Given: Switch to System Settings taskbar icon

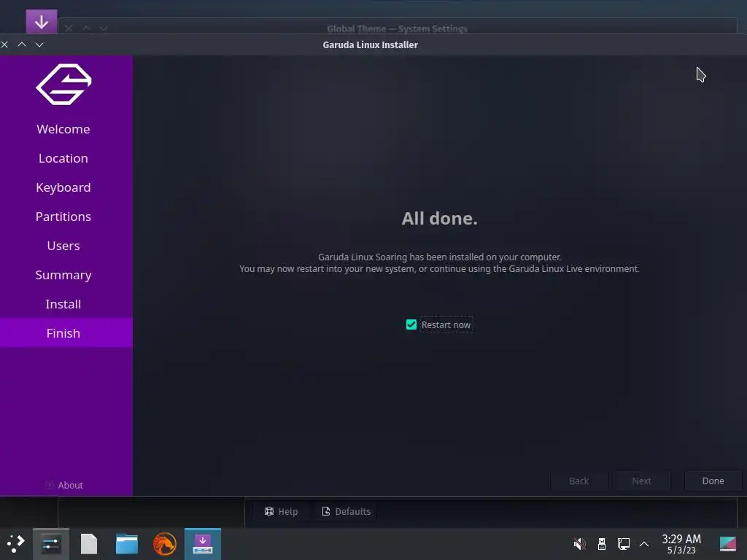Looking at the screenshot, I should (x=51, y=544).
